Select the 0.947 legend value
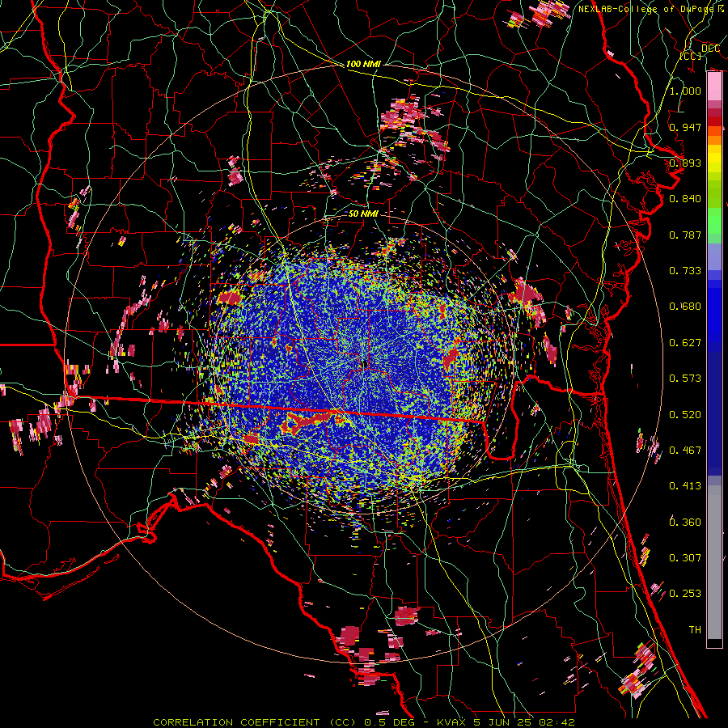Image resolution: width=728 pixels, height=728 pixels. click(685, 127)
